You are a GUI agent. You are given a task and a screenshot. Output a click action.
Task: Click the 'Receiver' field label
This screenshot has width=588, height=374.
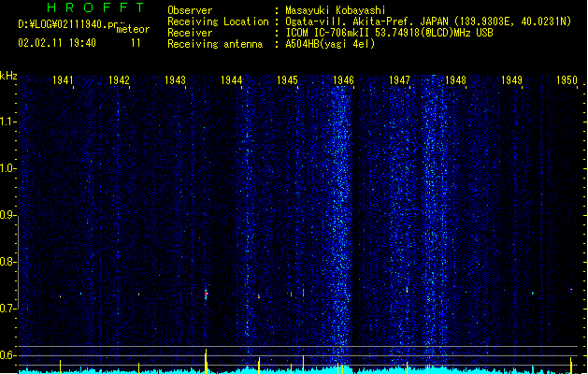[190, 33]
